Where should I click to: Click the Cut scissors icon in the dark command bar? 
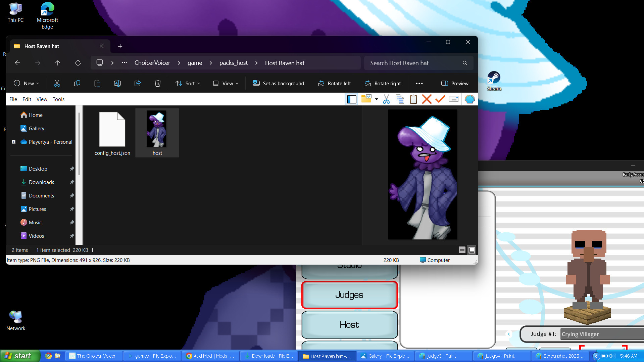coord(57,83)
